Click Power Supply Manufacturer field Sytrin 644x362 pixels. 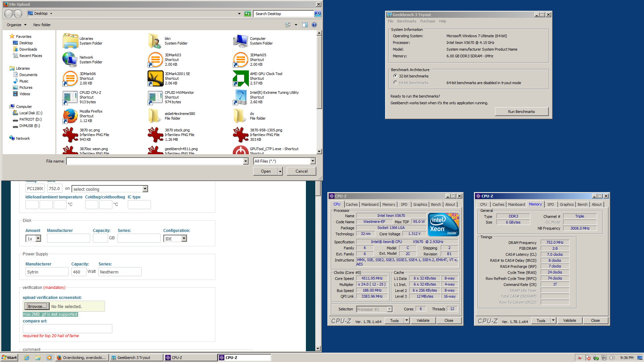pyautogui.click(x=47, y=272)
